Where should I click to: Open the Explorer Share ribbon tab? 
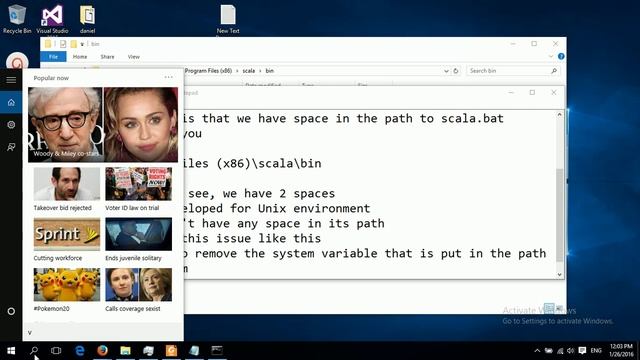pyautogui.click(x=107, y=57)
